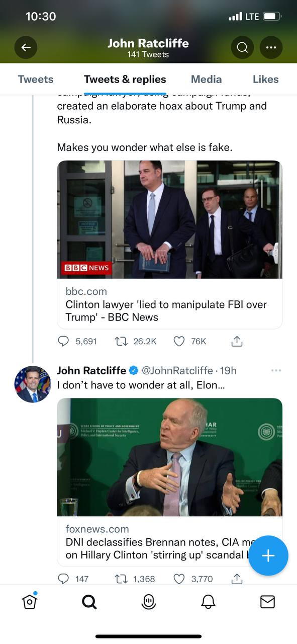The width and height of the screenshot is (297, 644).
Task: Share the BBC News tweet
Action: [237, 341]
